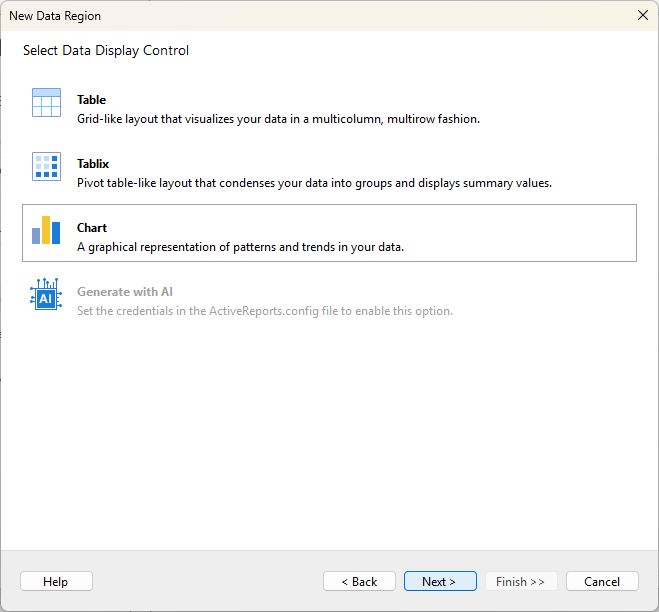Screen dimensions: 659x612
Task: Go back with the Back button
Action: [359, 581]
